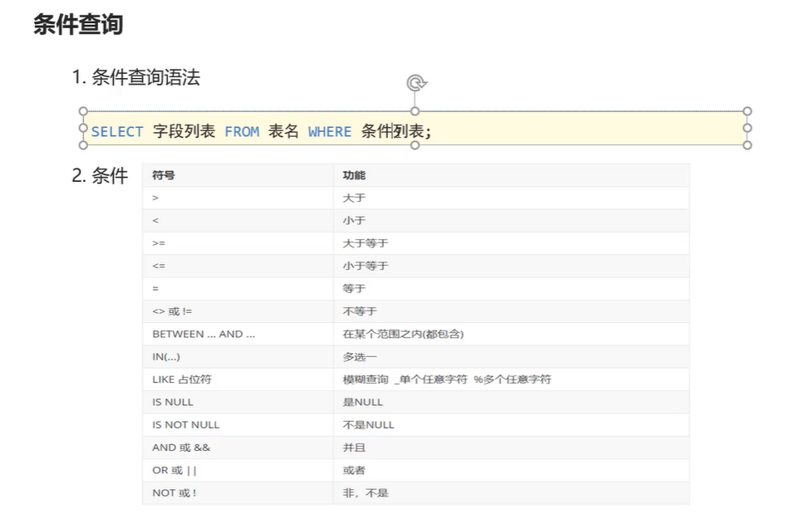This screenshot has height=514, width=812.
Task: Click the top-middle handle of the SELECT text box
Action: [415, 111]
